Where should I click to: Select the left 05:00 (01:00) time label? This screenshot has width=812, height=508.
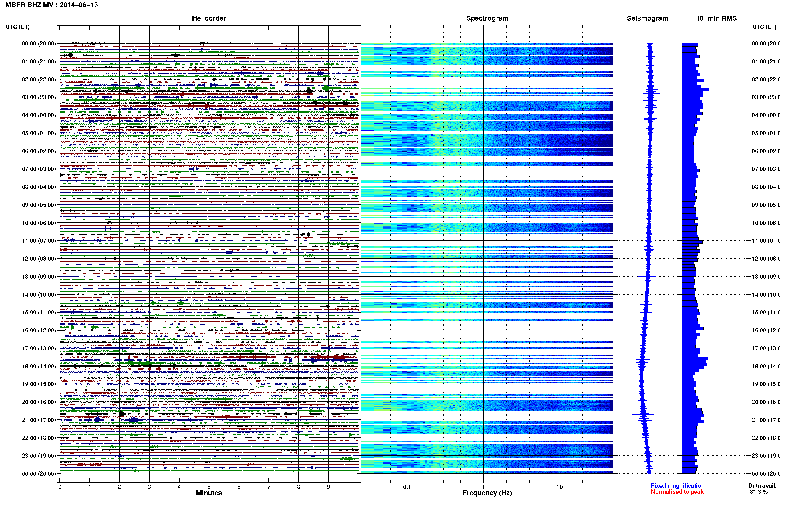(x=39, y=133)
